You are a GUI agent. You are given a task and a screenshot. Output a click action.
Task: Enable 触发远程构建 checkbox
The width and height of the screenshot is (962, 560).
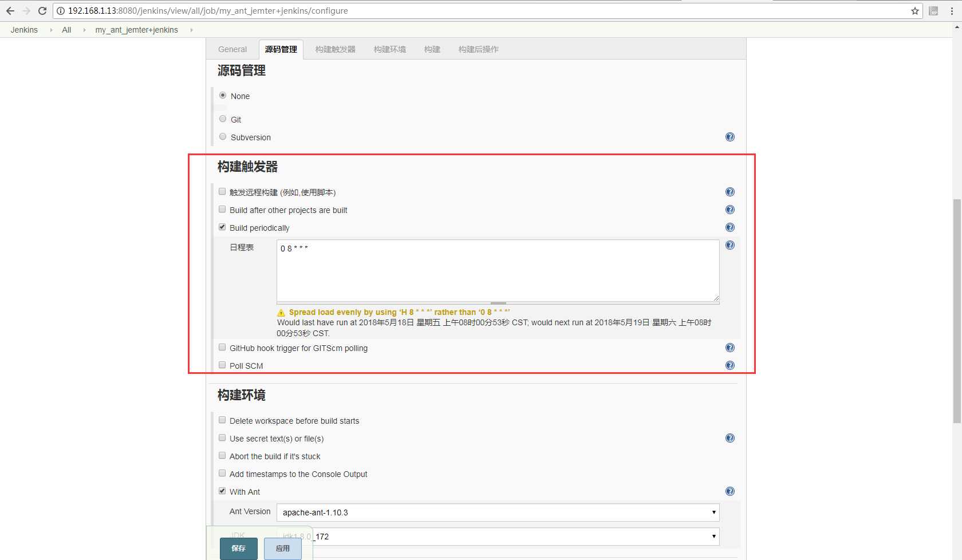coord(222,192)
